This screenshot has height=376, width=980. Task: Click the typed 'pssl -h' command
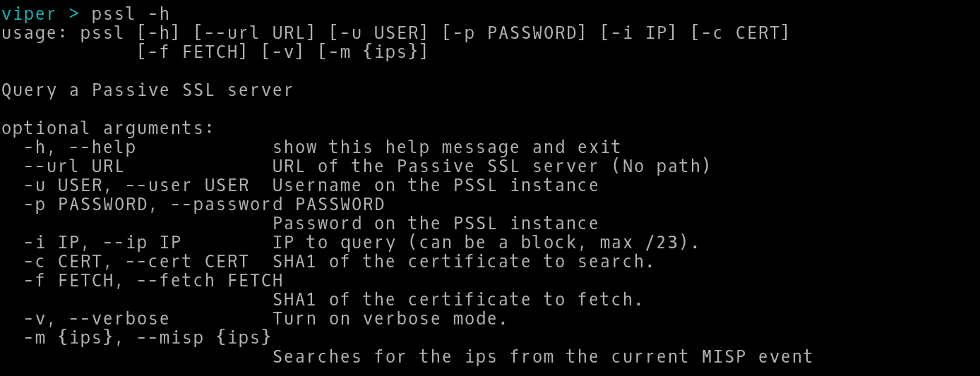coord(130,13)
